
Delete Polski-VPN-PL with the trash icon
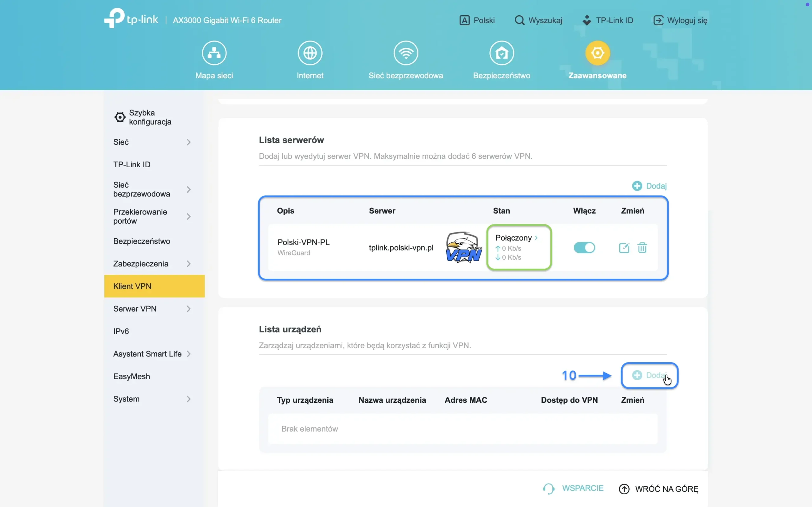point(643,247)
